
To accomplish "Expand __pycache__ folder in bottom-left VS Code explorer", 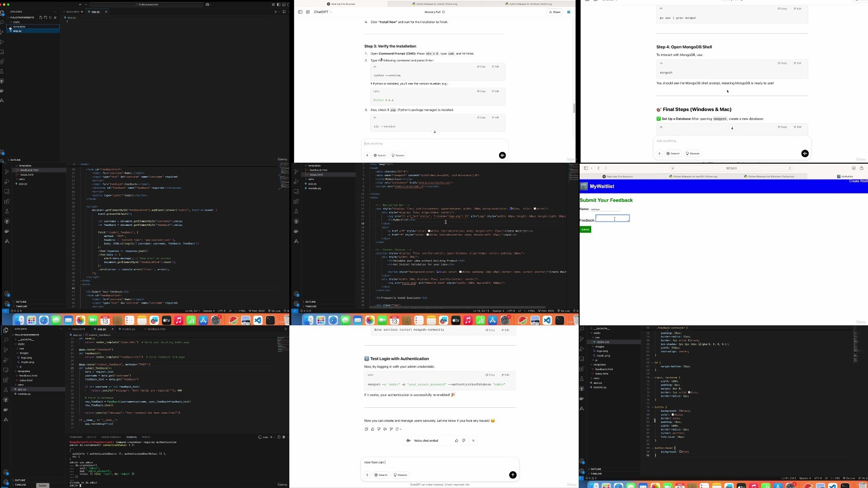I will 27,339.
